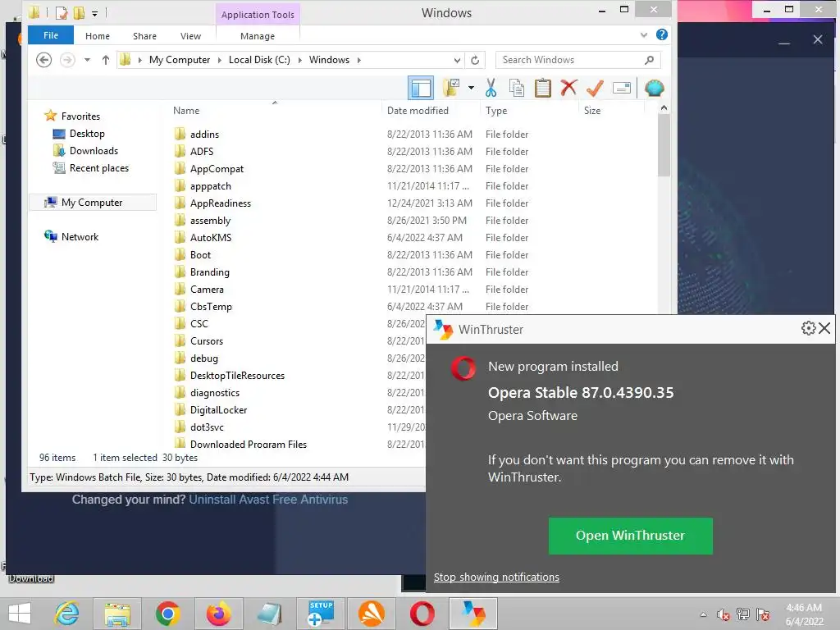
Task: Expand the ribbon with the chevron
Action: point(643,34)
